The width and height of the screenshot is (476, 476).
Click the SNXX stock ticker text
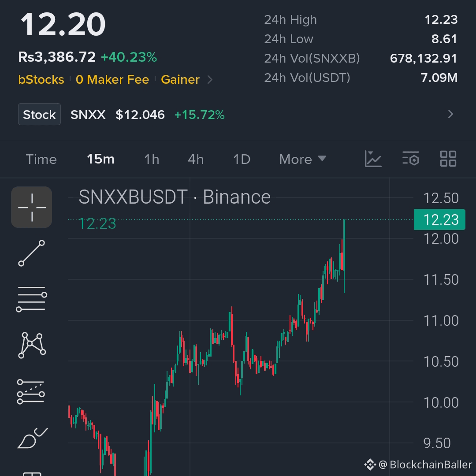[88, 115]
